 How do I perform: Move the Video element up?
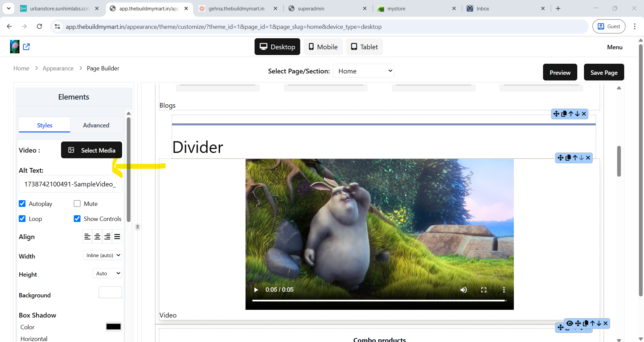pyautogui.click(x=575, y=158)
